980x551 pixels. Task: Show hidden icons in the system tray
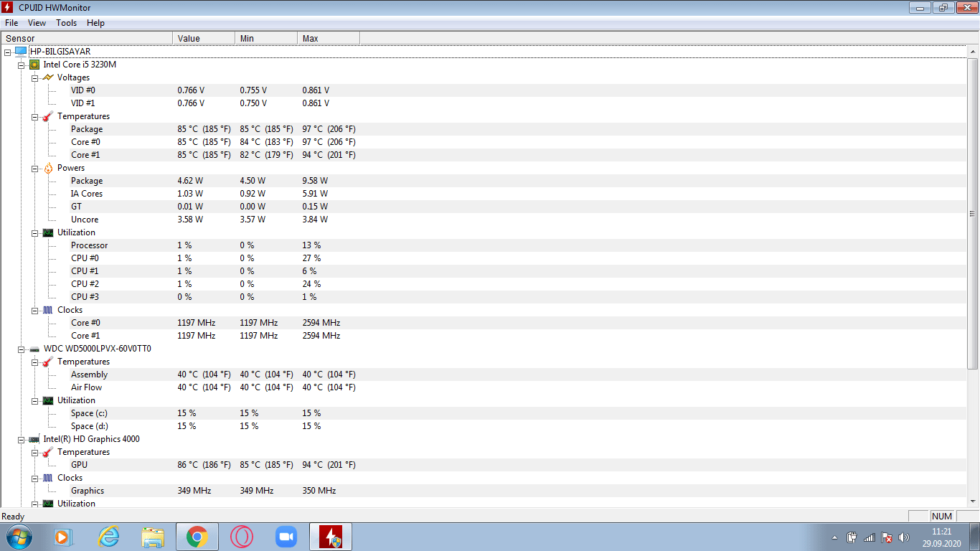pos(834,537)
